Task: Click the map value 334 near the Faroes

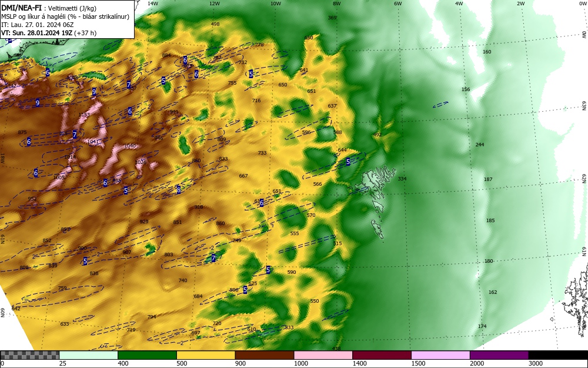Action: 402,179
